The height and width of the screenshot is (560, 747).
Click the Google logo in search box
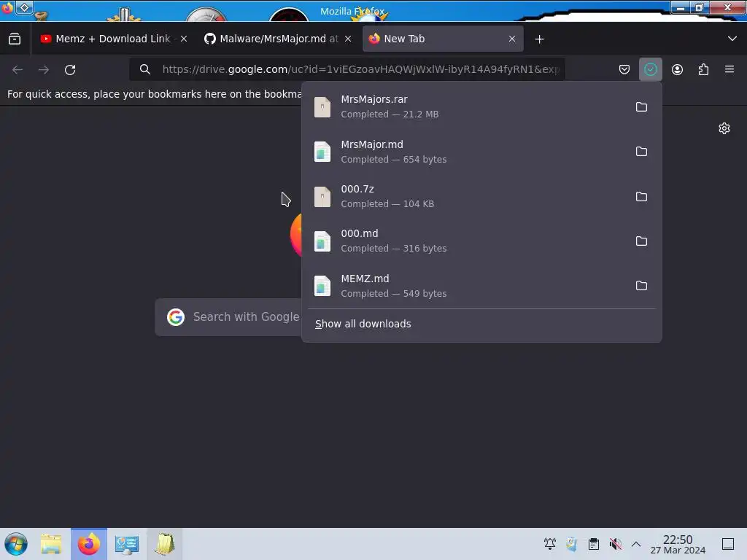pyautogui.click(x=176, y=317)
